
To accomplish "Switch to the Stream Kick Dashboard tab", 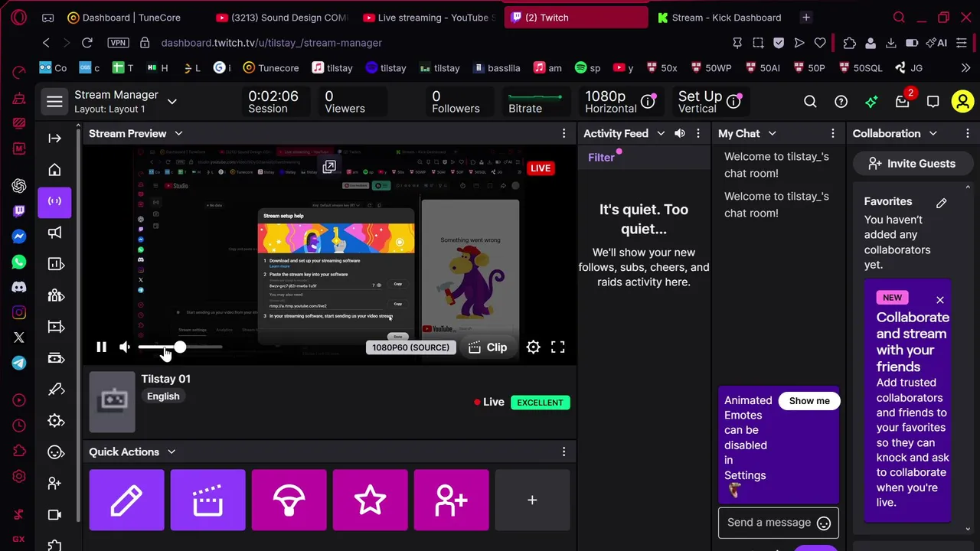I will [720, 18].
